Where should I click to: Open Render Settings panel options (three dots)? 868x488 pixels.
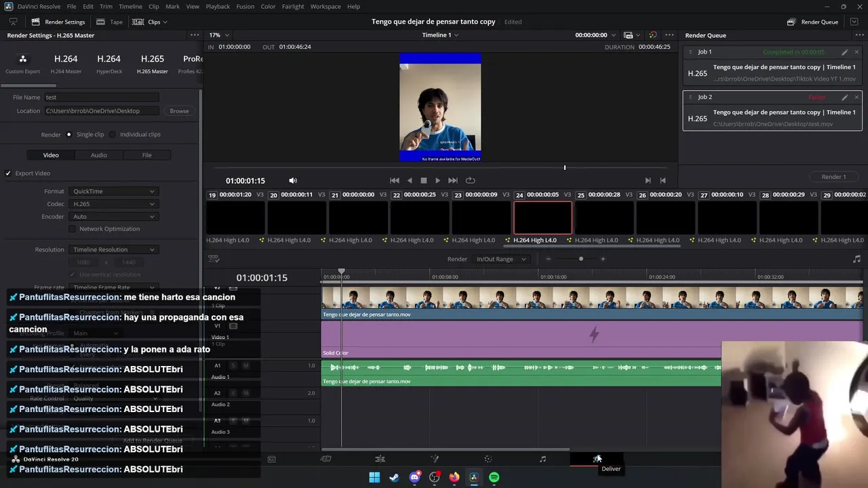point(195,35)
